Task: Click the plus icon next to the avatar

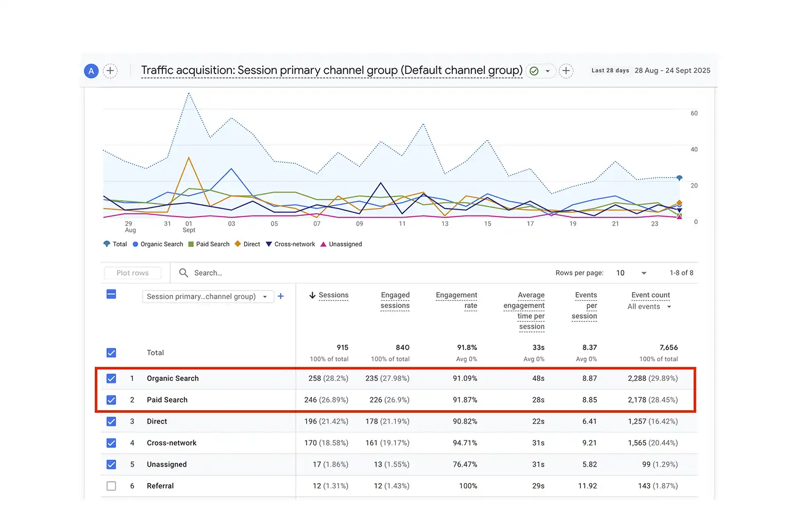Action: point(110,71)
